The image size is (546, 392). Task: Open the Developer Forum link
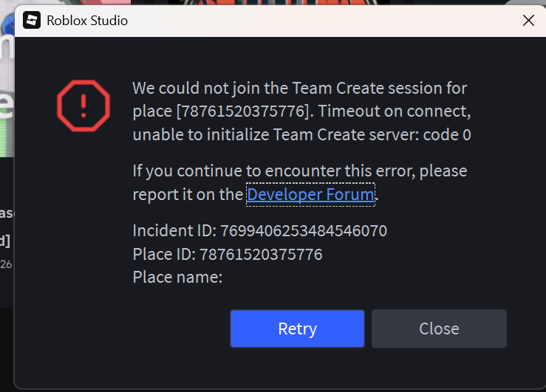coord(310,195)
